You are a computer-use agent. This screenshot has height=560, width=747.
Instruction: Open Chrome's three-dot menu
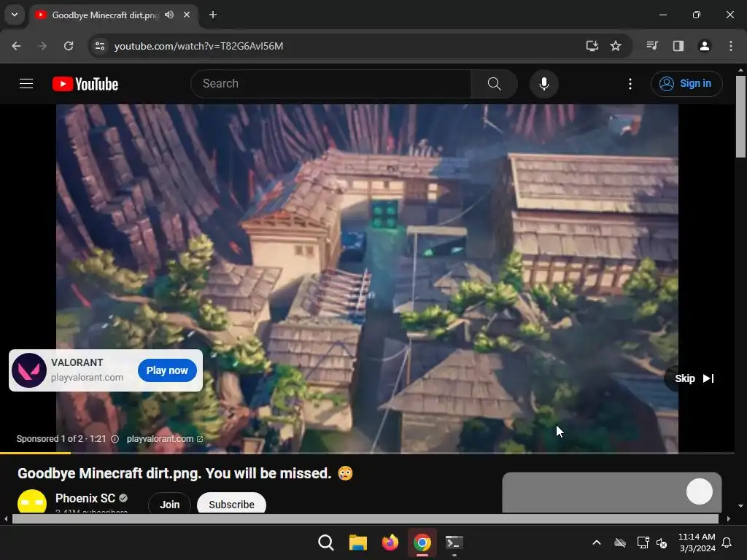pos(730,46)
